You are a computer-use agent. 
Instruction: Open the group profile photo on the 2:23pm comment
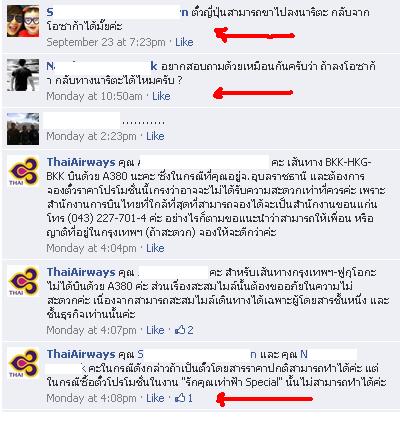pyautogui.click(x=23, y=129)
